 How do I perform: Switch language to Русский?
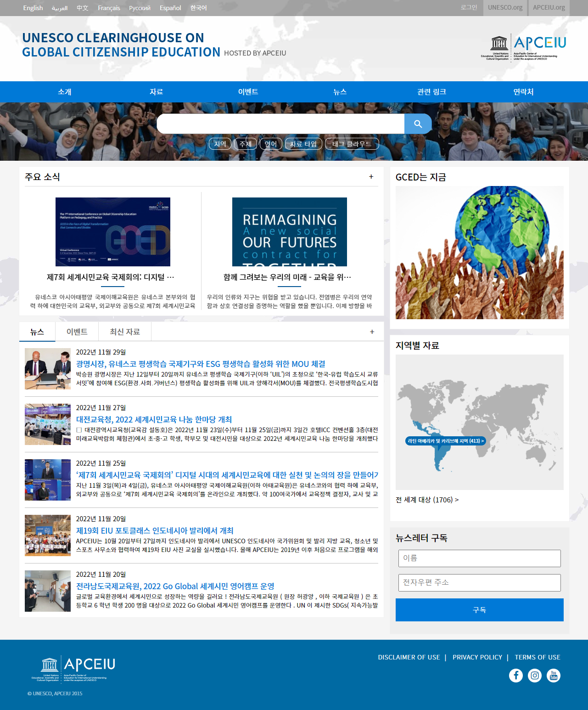pos(140,8)
